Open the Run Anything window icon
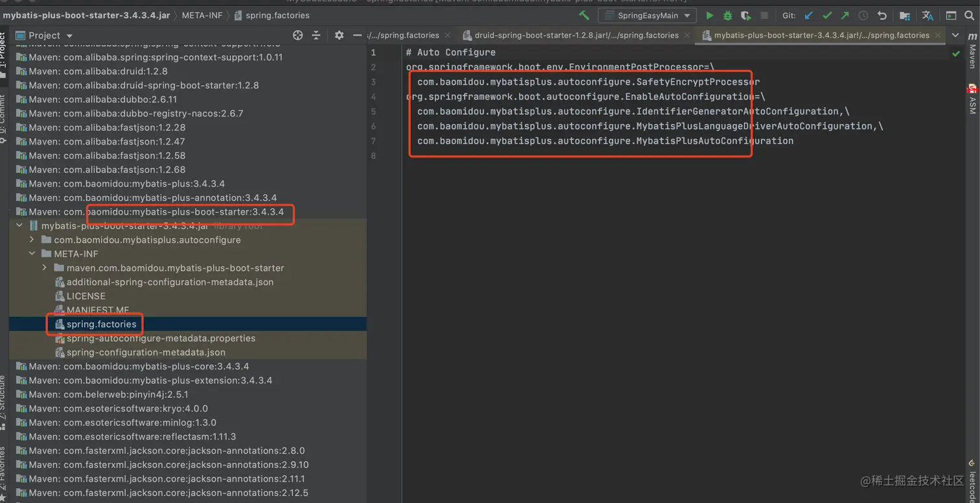Screen dimensions: 980x503 click(x=951, y=16)
